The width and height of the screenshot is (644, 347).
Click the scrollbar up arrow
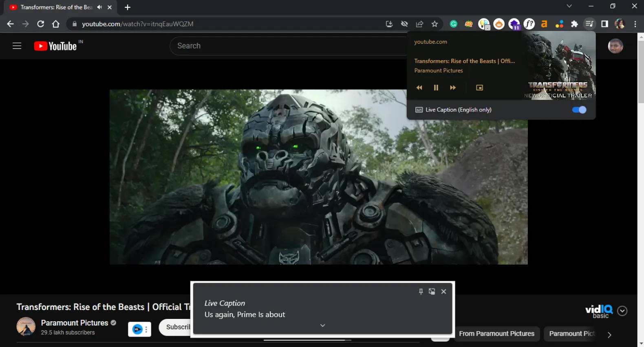tap(641, 37)
